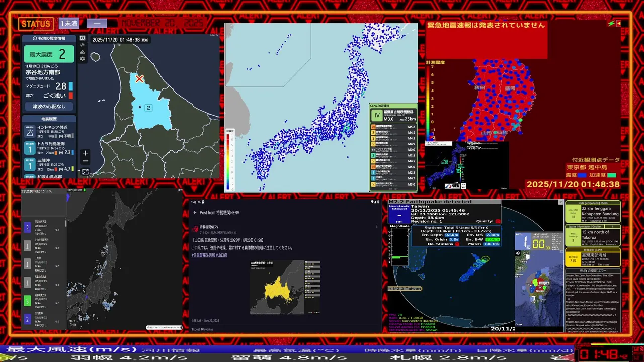The image size is (644, 362).
Task: Click the → M2.2 Taiwan tag
Action: coord(405,288)
